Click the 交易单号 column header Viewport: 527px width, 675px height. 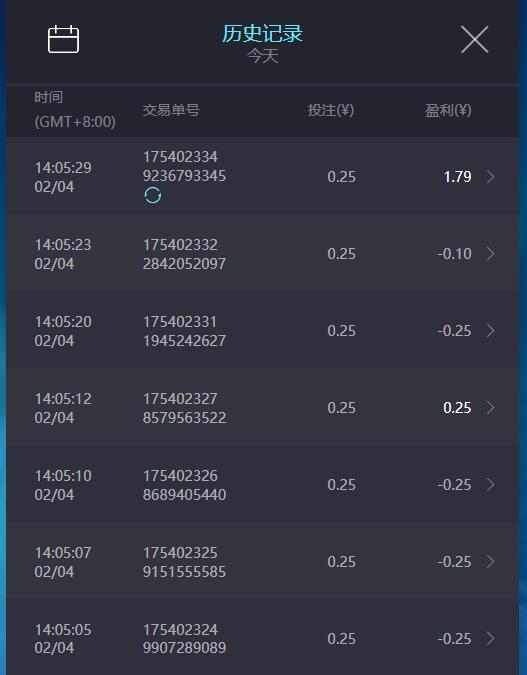click(171, 110)
